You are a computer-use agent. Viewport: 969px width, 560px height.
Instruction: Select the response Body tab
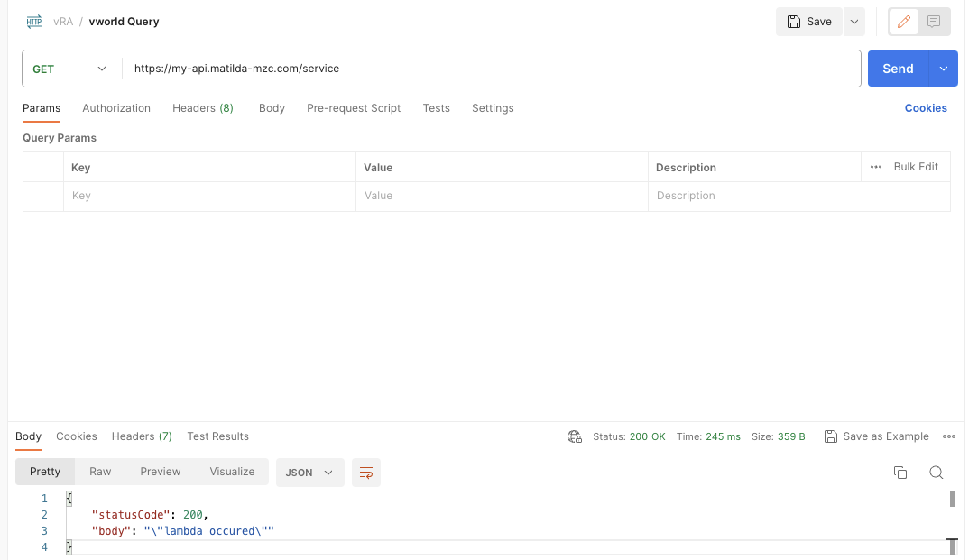[x=29, y=436]
